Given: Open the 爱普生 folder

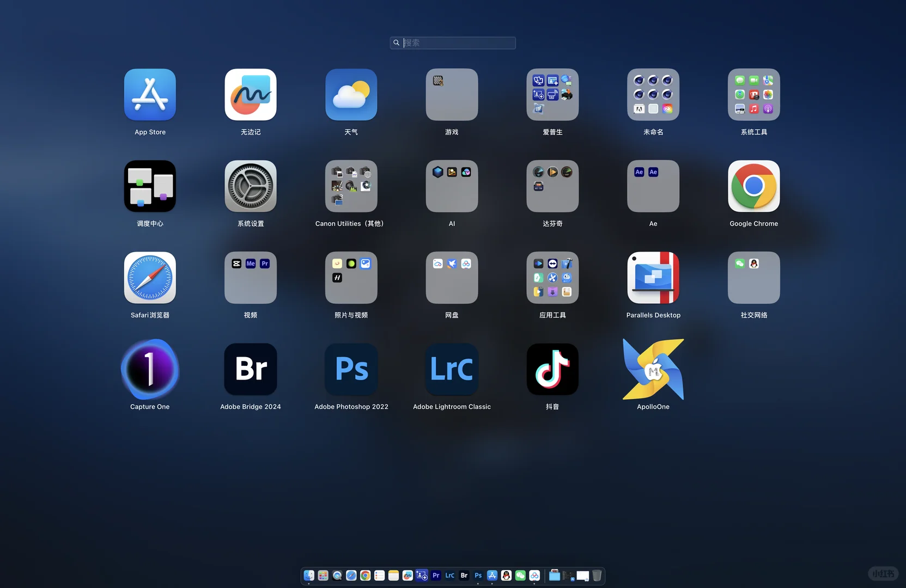Looking at the screenshot, I should pos(552,95).
